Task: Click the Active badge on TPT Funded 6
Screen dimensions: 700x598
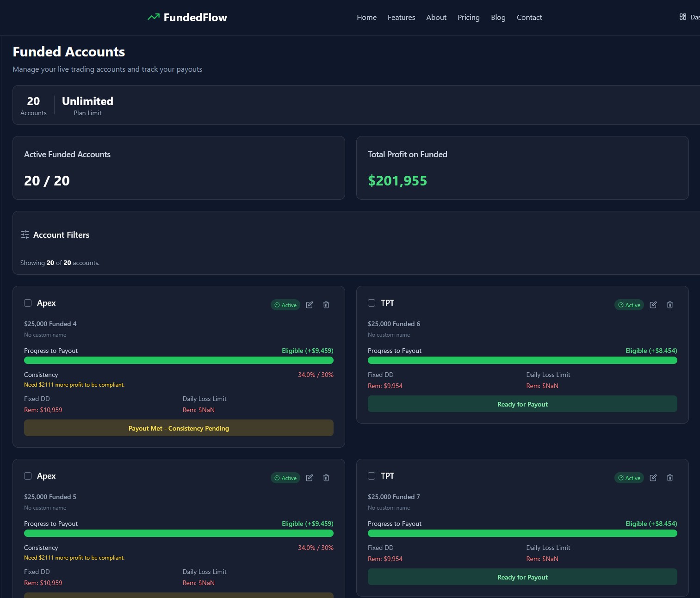Action: tap(629, 305)
